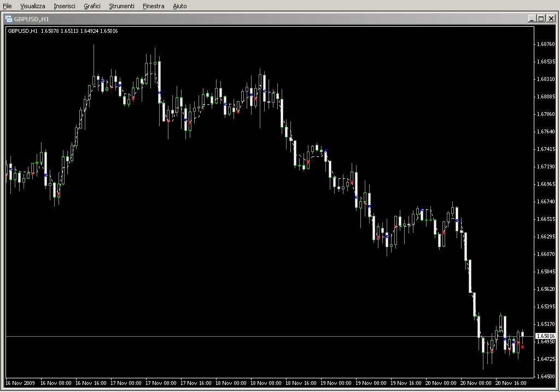Click the 18 Nov 00:00 time label

231,383
